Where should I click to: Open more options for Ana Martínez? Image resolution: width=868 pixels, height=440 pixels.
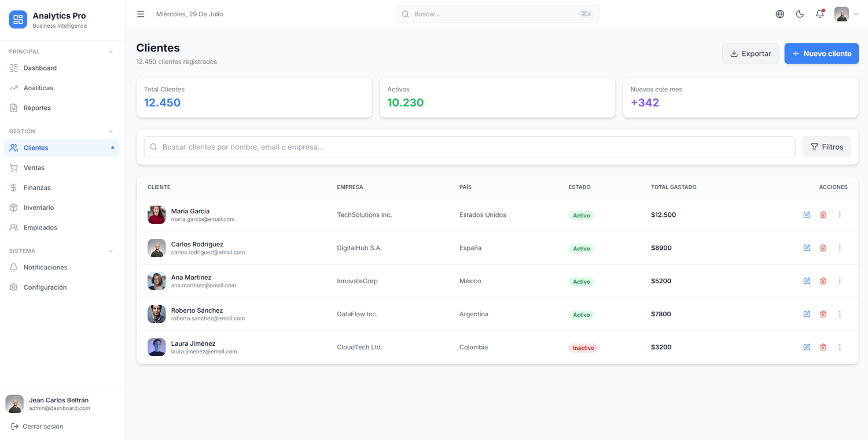[840, 281]
